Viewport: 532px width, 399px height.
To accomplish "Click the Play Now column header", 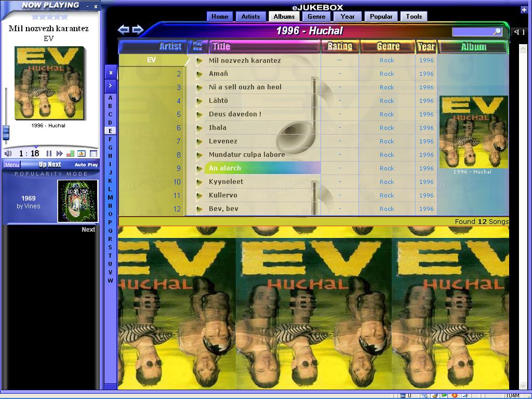I will [x=197, y=46].
